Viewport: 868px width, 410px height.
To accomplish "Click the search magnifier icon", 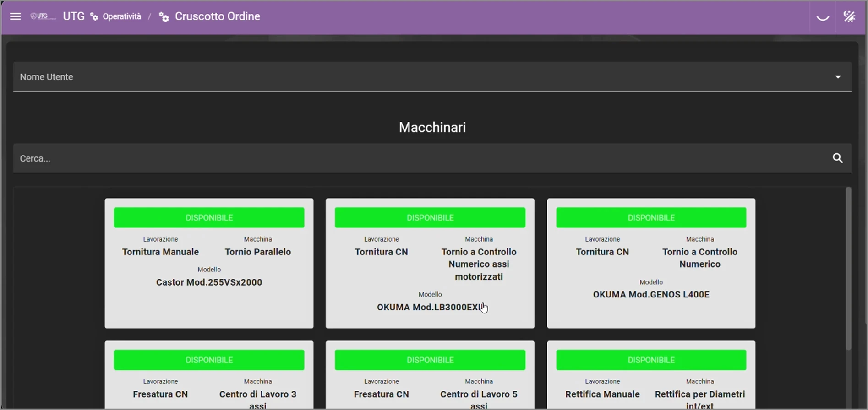I will coord(838,158).
